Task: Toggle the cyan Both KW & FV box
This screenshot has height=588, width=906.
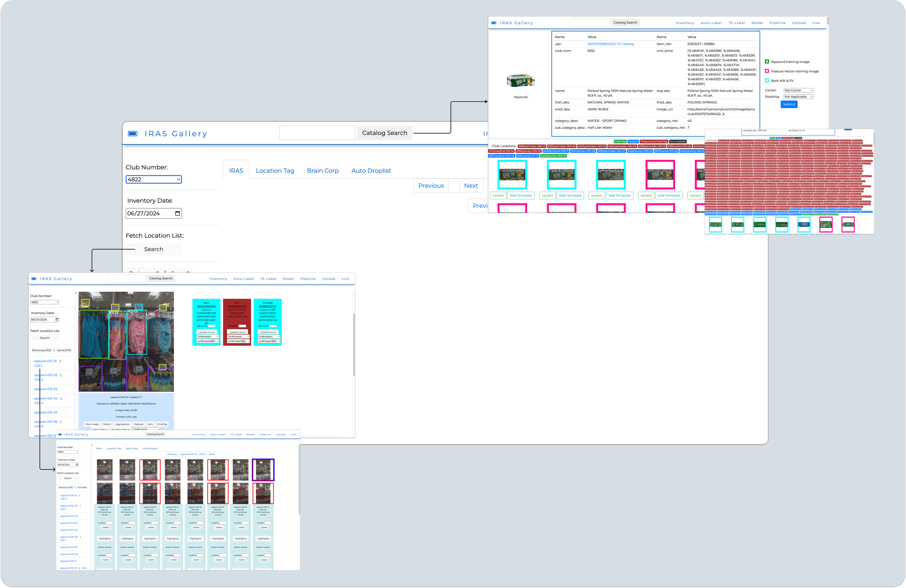Action: (767, 81)
